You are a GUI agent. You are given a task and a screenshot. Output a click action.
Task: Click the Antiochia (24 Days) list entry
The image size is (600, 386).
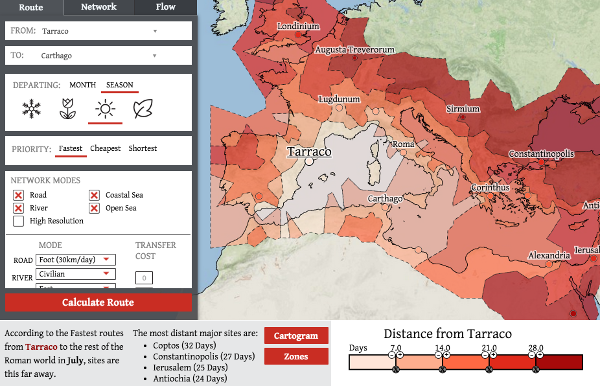pos(190,379)
